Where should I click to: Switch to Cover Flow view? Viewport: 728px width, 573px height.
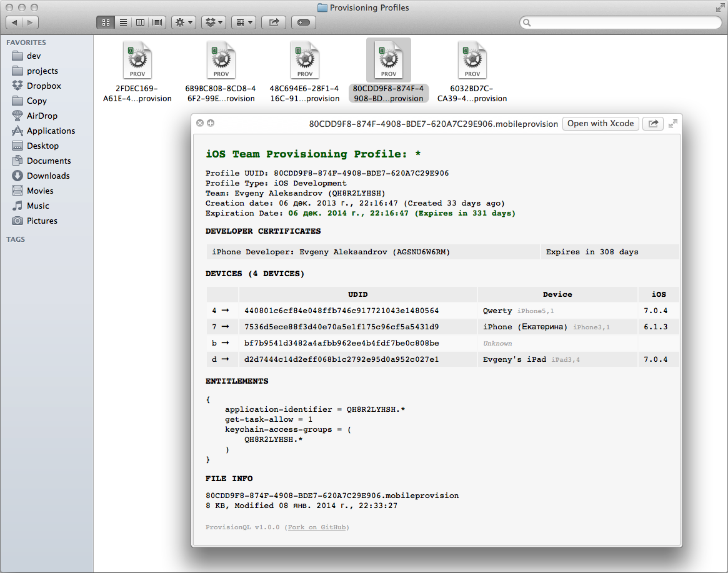tap(157, 22)
